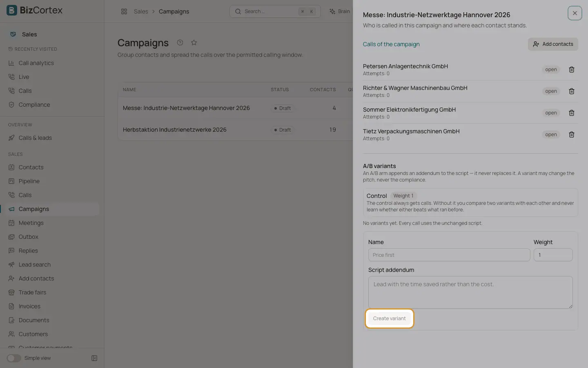Delete the Petersen Anlagentechnik GmbH contact

click(x=572, y=70)
